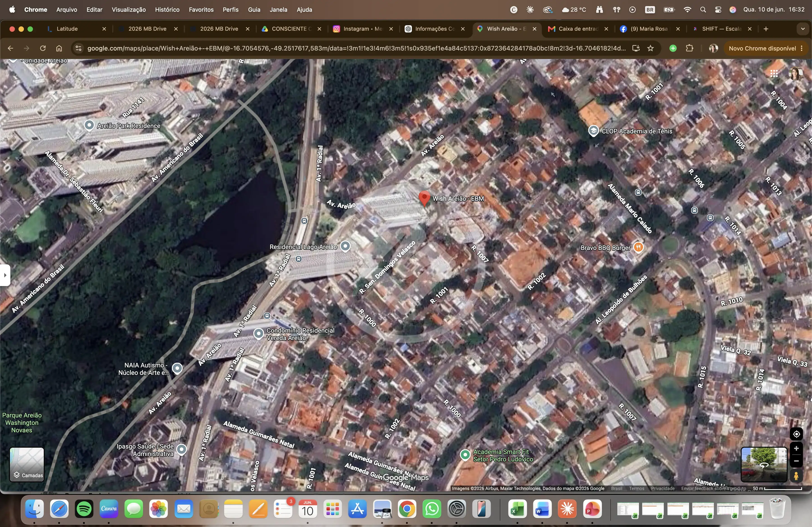The width and height of the screenshot is (812, 527).
Task: Open Condomínio Residencial Vereda Areião marker
Action: tap(258, 334)
